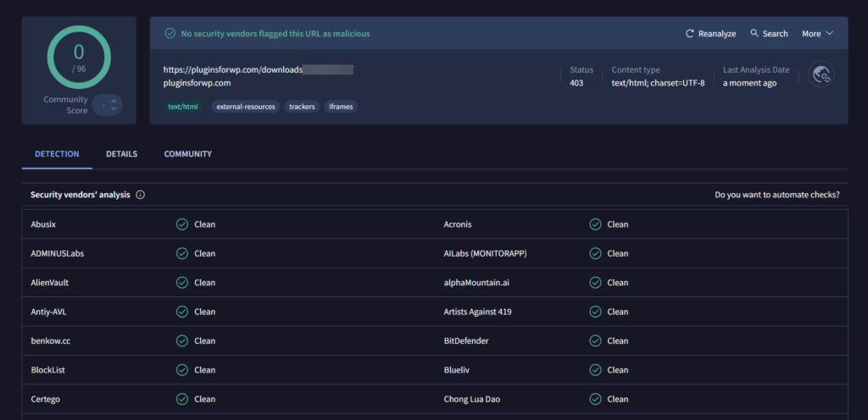The image size is (868, 420).
Task: Click the 0 / 96 detection score circle
Action: [x=79, y=58]
